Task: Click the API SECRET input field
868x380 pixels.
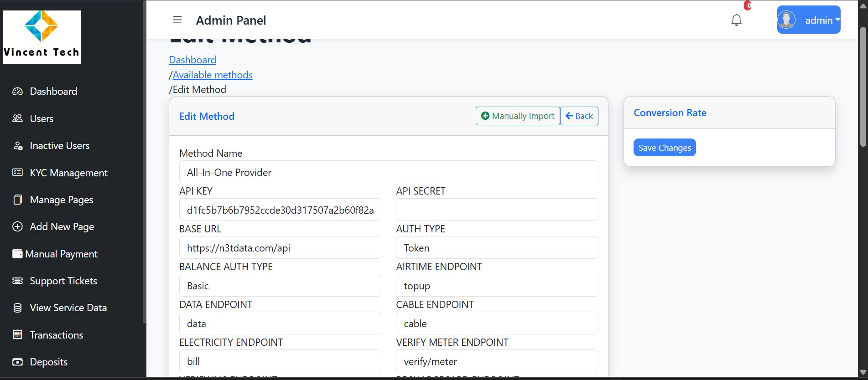Action: pyautogui.click(x=497, y=210)
